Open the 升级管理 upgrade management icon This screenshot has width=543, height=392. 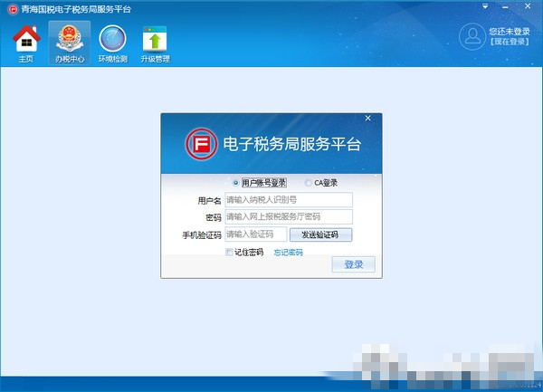click(x=155, y=43)
